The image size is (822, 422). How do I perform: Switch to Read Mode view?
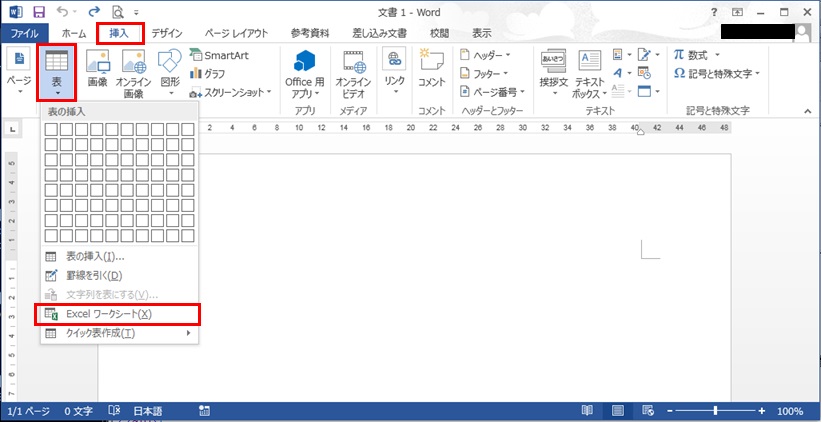pyautogui.click(x=588, y=412)
